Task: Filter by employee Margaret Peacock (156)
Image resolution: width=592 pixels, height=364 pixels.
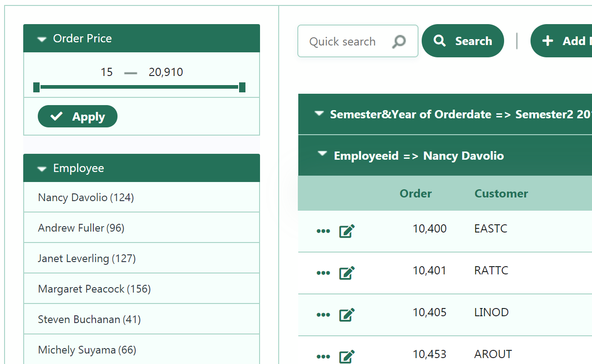Action: tap(142, 289)
